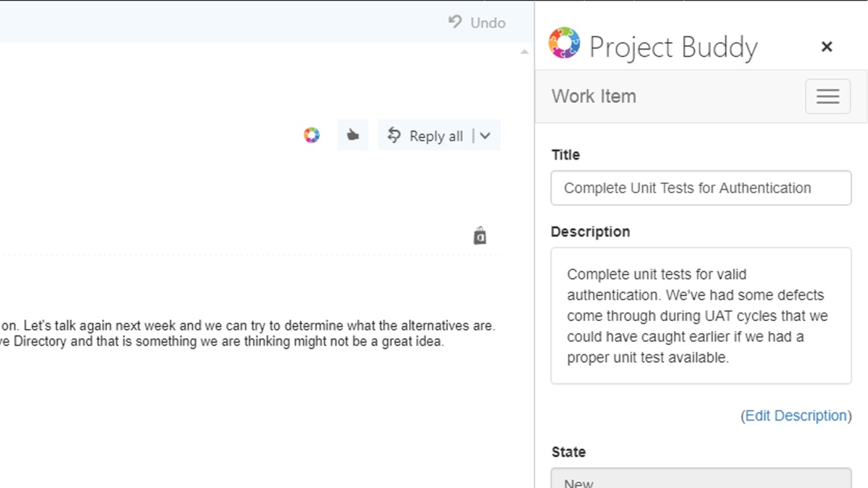Like the message with the thumbs-up icon
The height and width of the screenshot is (488, 868).
[x=353, y=135]
